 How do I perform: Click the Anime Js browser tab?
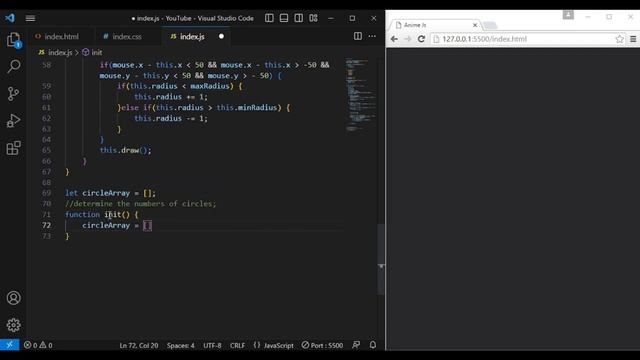pyautogui.click(x=435, y=25)
